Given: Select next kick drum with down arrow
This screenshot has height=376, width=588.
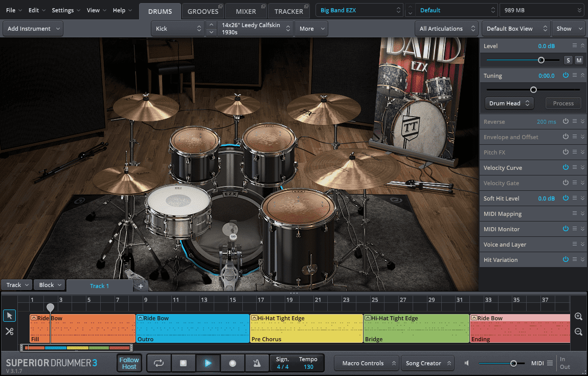Looking at the screenshot, I should [x=211, y=32].
